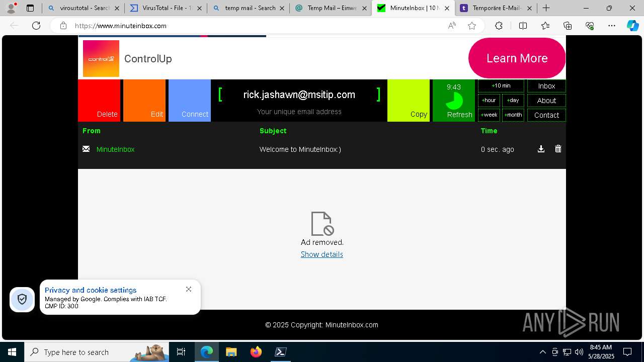
Task: Open the tab actions menu icon
Action: point(30,8)
